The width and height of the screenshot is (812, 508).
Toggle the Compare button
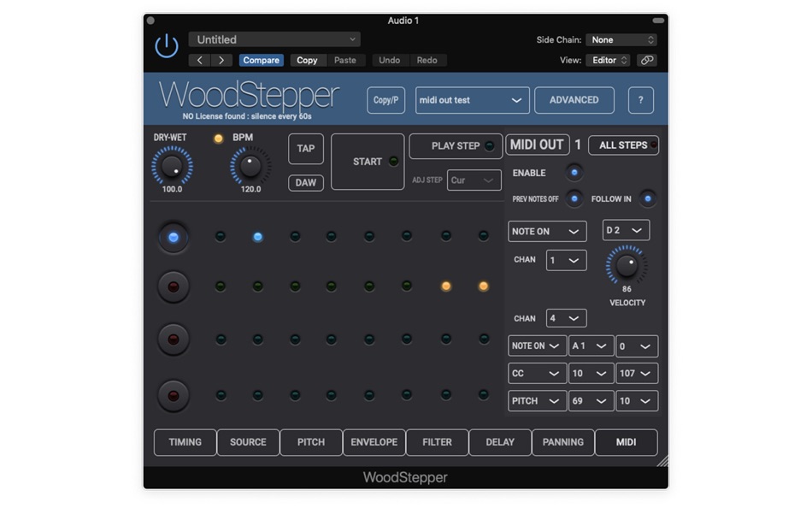pos(261,60)
